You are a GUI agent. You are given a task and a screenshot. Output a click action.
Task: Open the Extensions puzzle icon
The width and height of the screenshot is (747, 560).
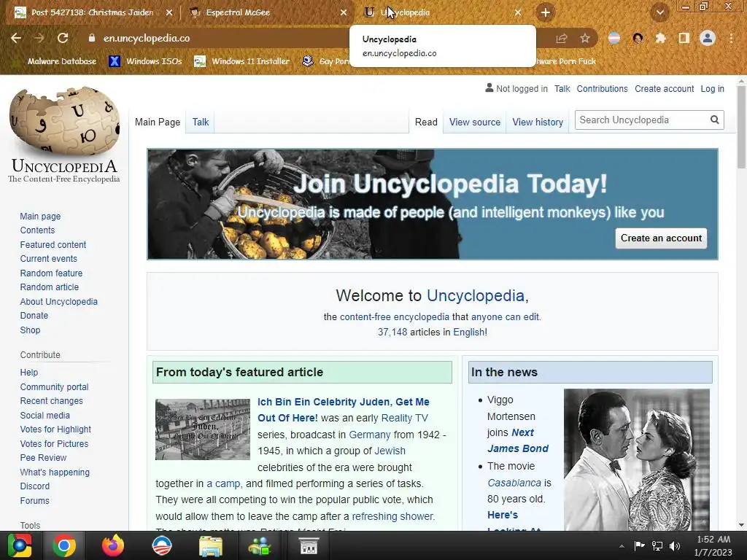click(x=660, y=38)
